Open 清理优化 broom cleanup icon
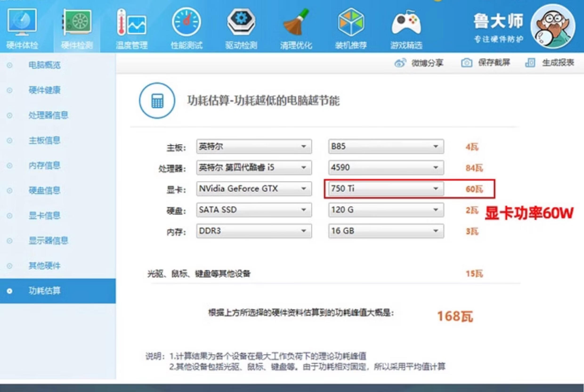Screen dimensions: 584x392 click(296, 22)
